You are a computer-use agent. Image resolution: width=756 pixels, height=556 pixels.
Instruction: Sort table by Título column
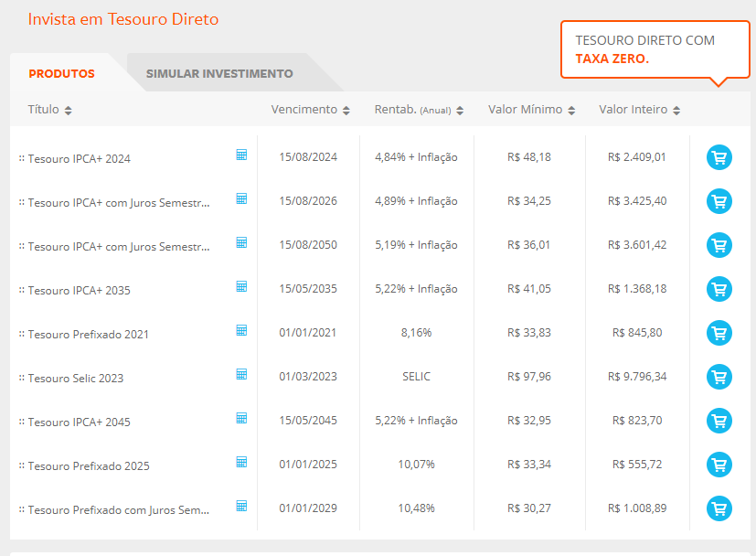click(x=49, y=110)
